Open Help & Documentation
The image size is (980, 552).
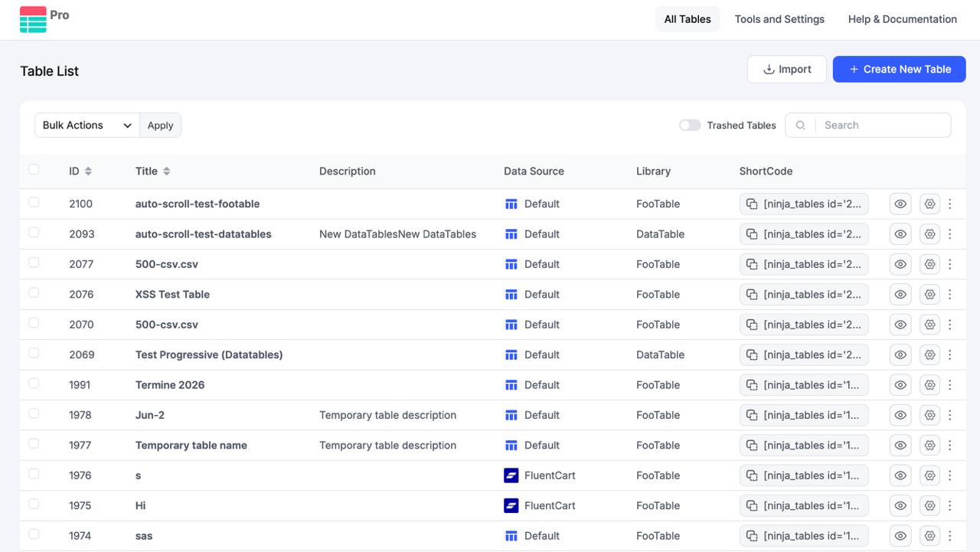point(903,19)
